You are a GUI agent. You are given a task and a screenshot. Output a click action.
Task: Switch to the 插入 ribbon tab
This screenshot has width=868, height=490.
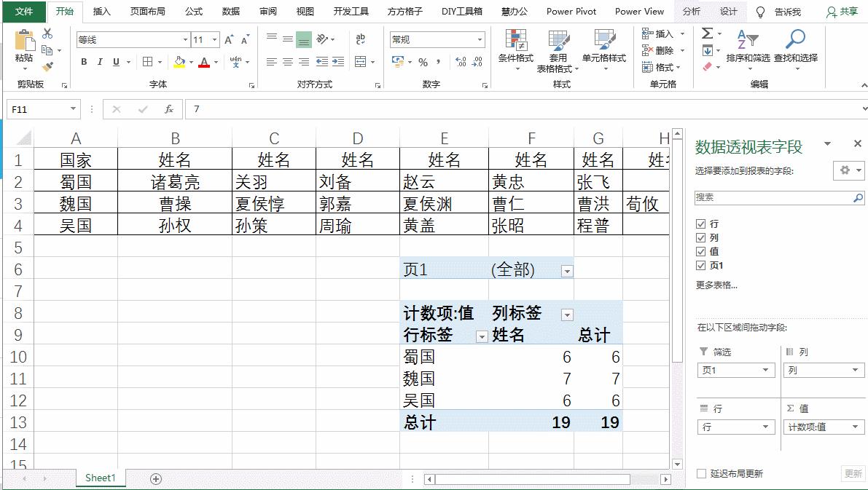(x=101, y=11)
